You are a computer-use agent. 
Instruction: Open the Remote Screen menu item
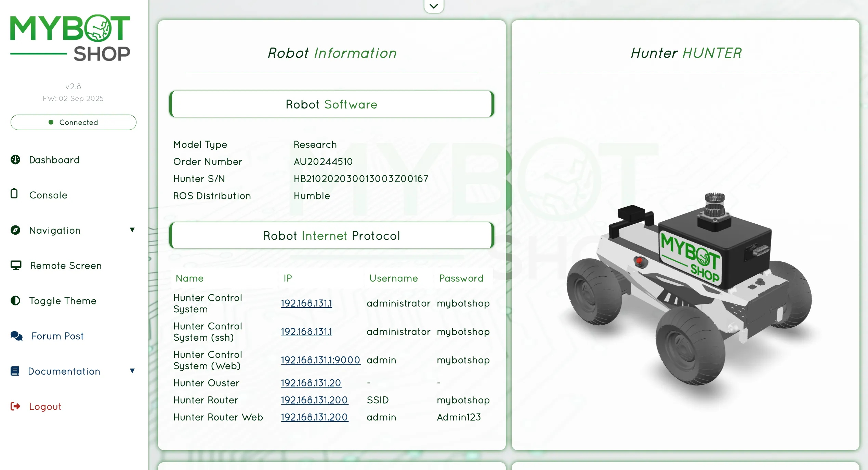66,265
